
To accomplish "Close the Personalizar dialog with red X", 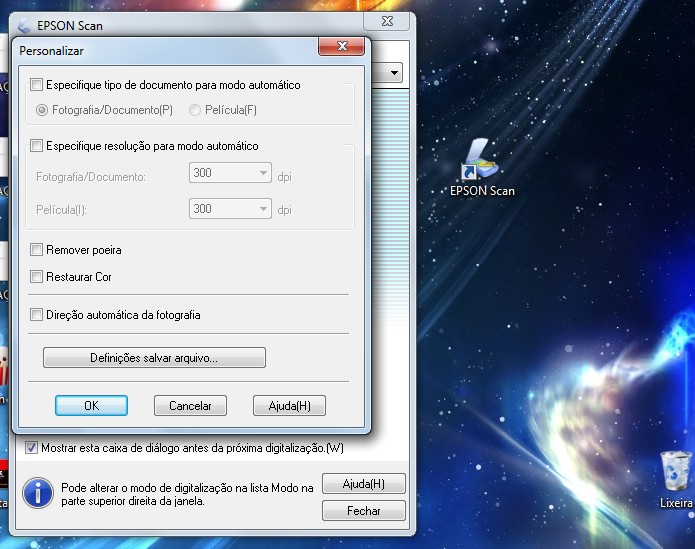I will click(x=342, y=46).
